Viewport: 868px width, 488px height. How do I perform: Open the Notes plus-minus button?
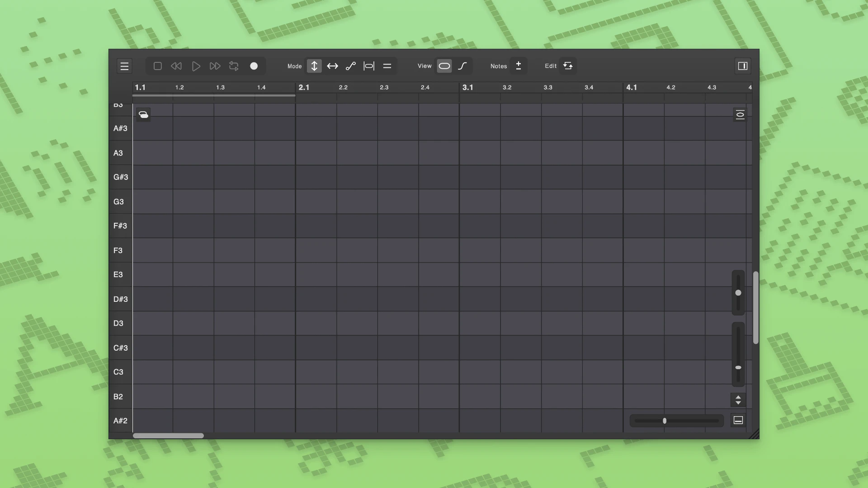click(519, 66)
